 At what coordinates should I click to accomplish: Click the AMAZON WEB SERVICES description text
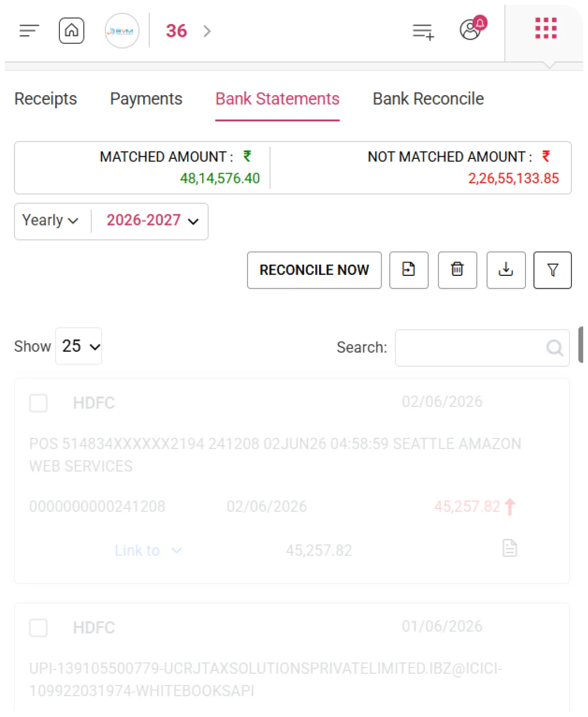(x=275, y=455)
